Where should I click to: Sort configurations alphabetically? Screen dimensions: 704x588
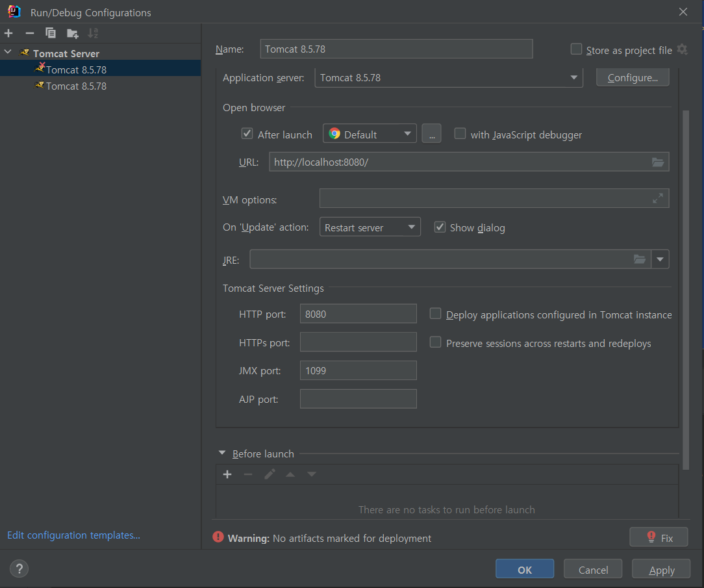pyautogui.click(x=93, y=33)
